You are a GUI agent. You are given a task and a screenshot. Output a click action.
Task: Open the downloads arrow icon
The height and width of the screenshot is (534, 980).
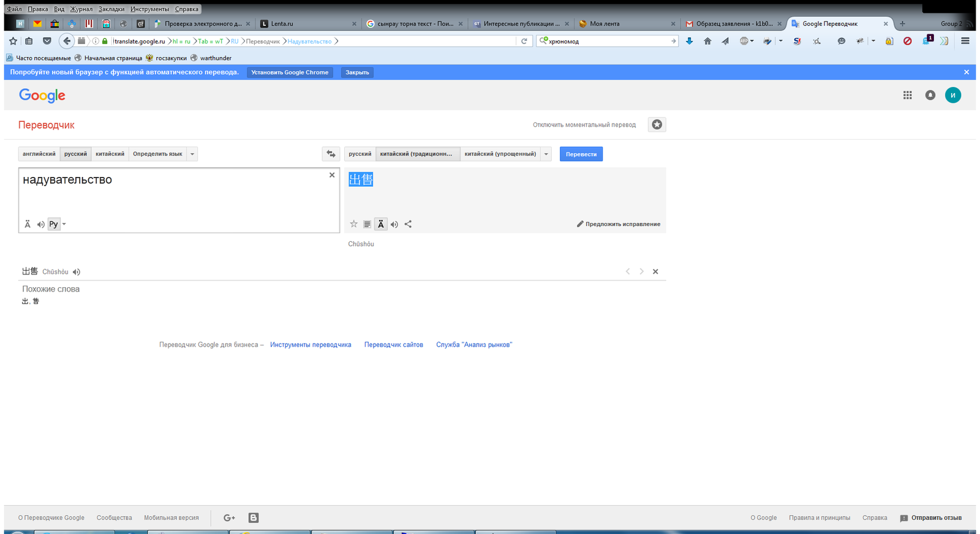[689, 41]
